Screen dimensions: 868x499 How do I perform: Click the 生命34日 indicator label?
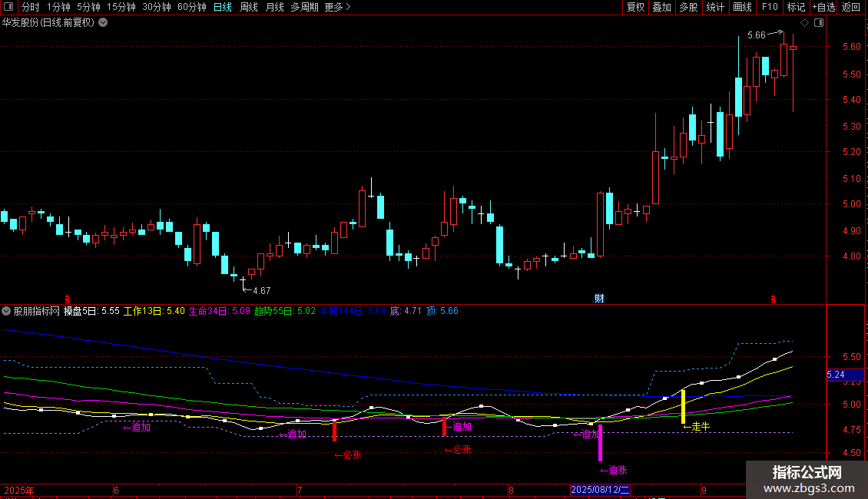(220, 311)
